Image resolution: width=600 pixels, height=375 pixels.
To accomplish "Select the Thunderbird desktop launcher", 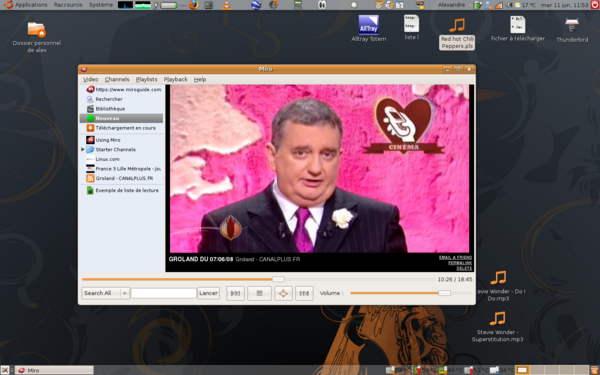I will [572, 29].
